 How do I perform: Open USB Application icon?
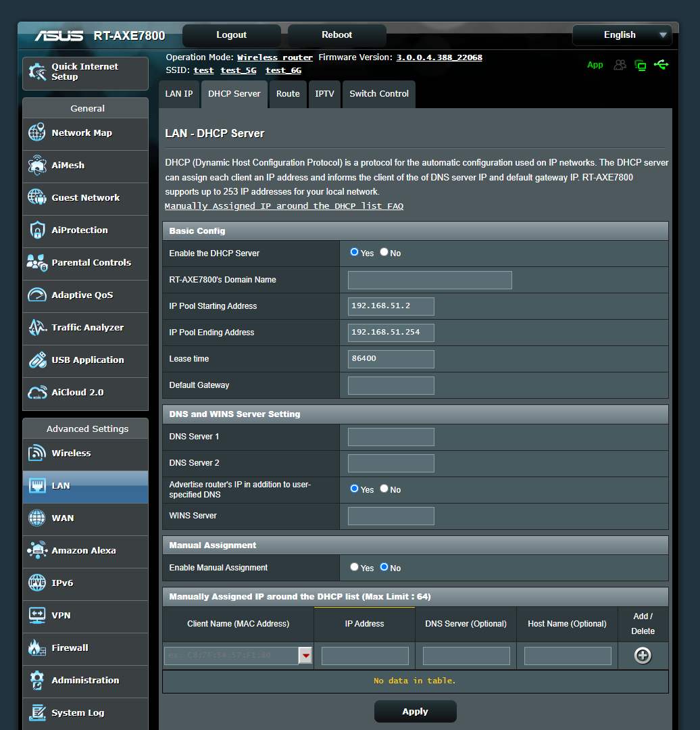pos(37,360)
